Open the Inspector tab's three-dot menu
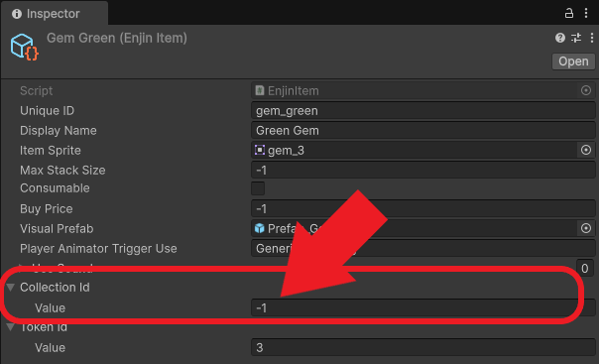This screenshot has height=364, width=599. (x=586, y=13)
